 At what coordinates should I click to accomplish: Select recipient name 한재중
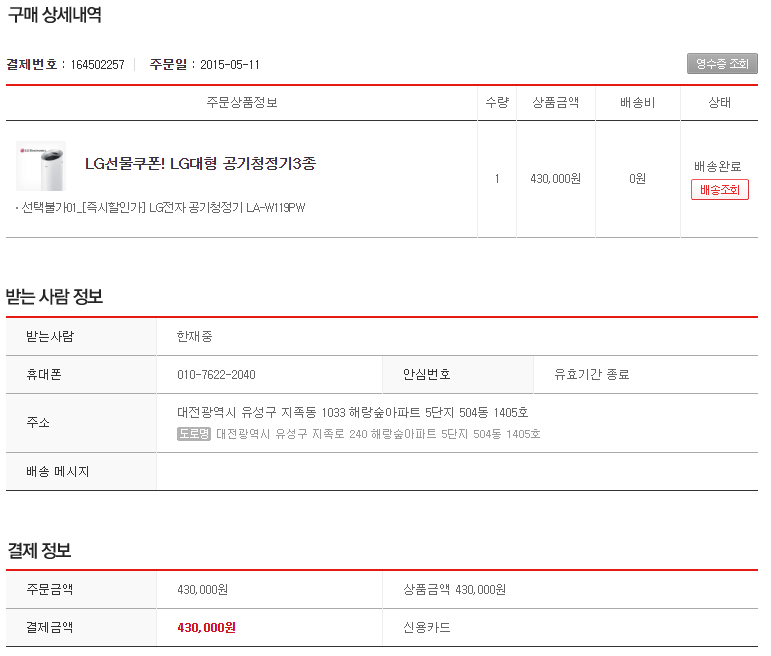click(194, 336)
